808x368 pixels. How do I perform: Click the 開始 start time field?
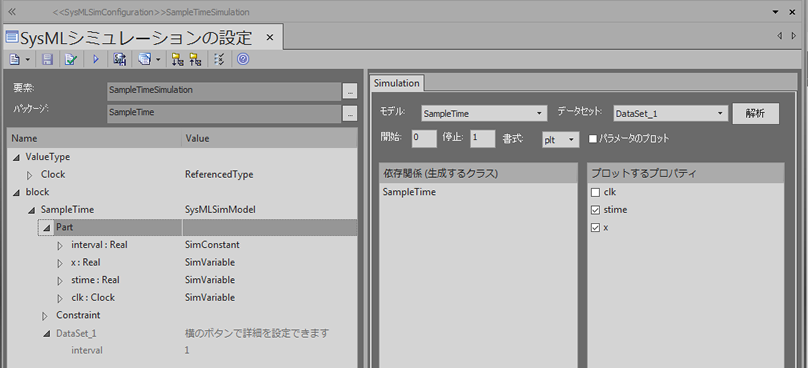424,139
